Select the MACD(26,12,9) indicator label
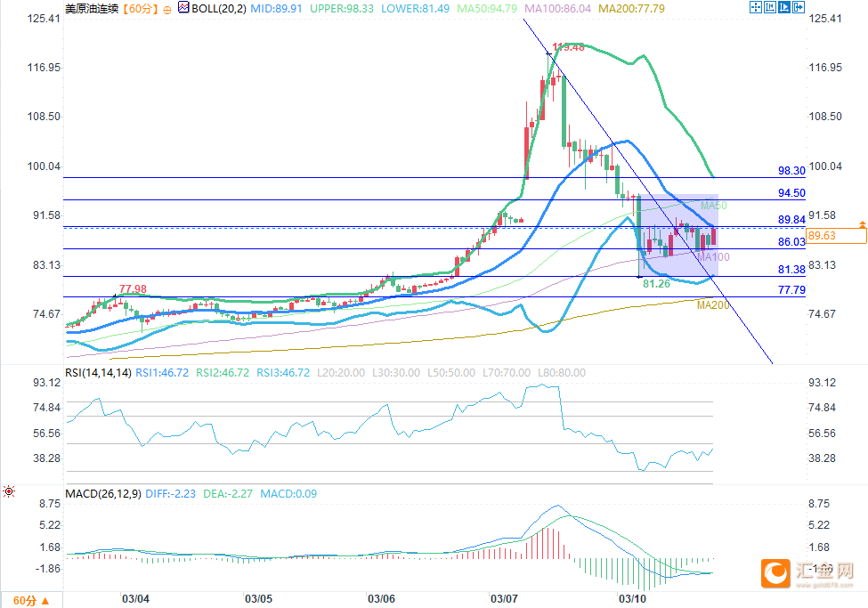The image size is (868, 608). 103,493
